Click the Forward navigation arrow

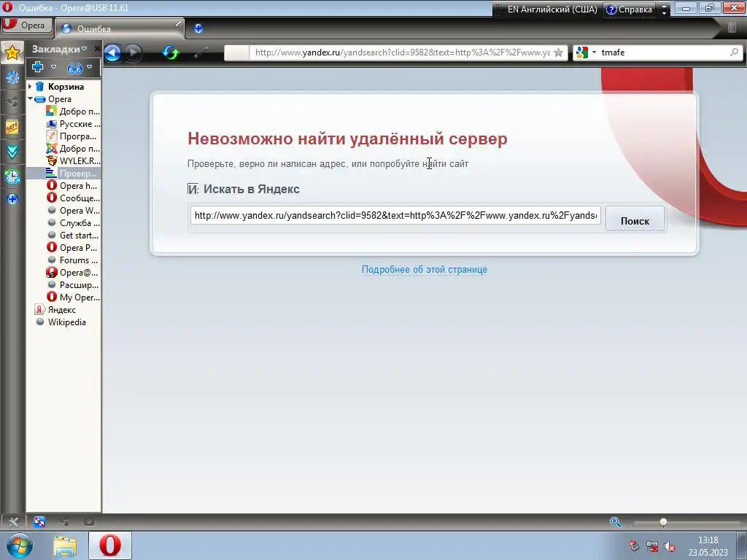click(133, 52)
